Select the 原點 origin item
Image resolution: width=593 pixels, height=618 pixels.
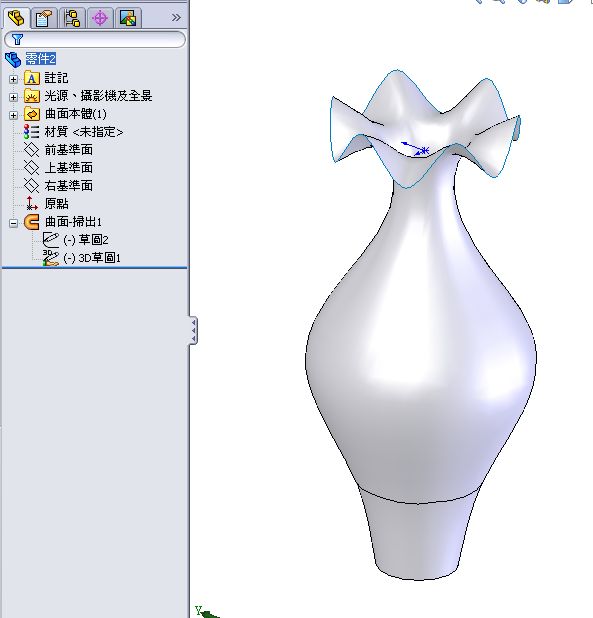pyautogui.click(x=56, y=203)
